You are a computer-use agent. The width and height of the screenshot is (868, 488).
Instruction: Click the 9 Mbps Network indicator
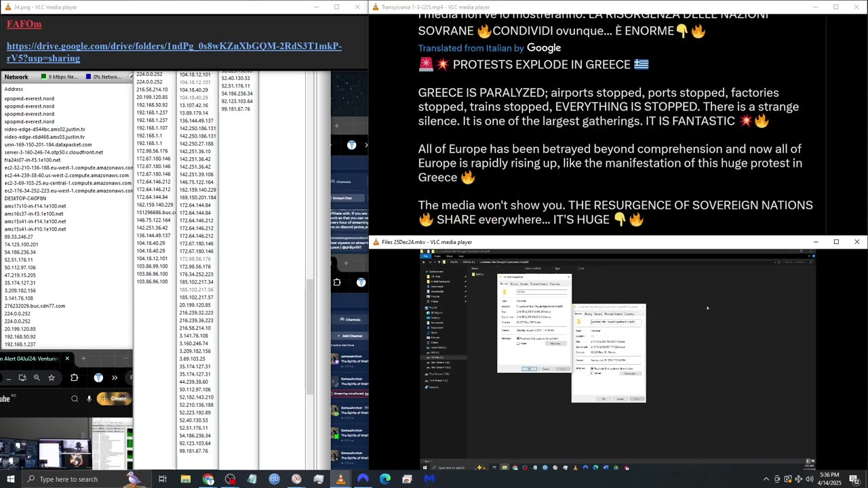(60, 77)
